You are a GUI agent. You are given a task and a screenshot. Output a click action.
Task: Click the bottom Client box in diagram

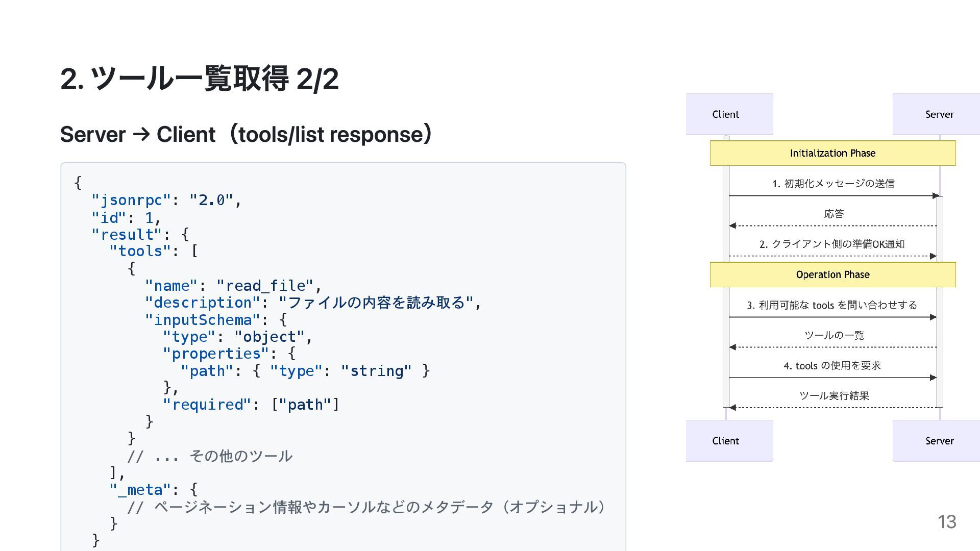[x=728, y=441]
